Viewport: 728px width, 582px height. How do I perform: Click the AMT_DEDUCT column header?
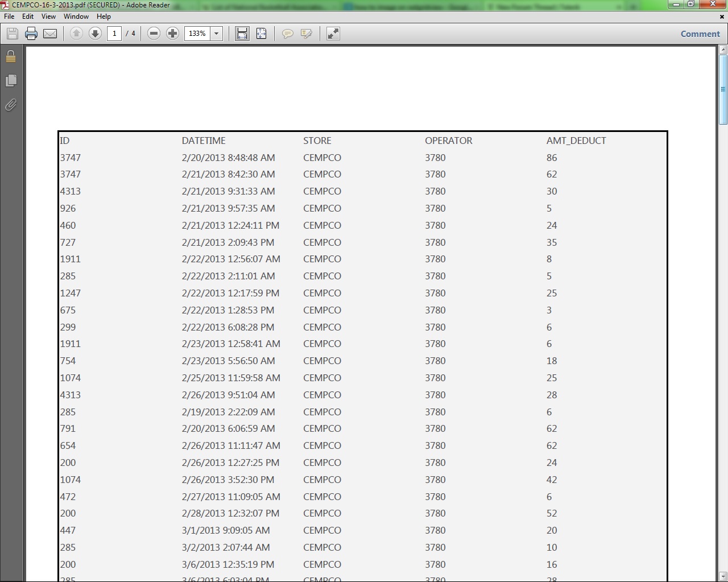pyautogui.click(x=576, y=141)
